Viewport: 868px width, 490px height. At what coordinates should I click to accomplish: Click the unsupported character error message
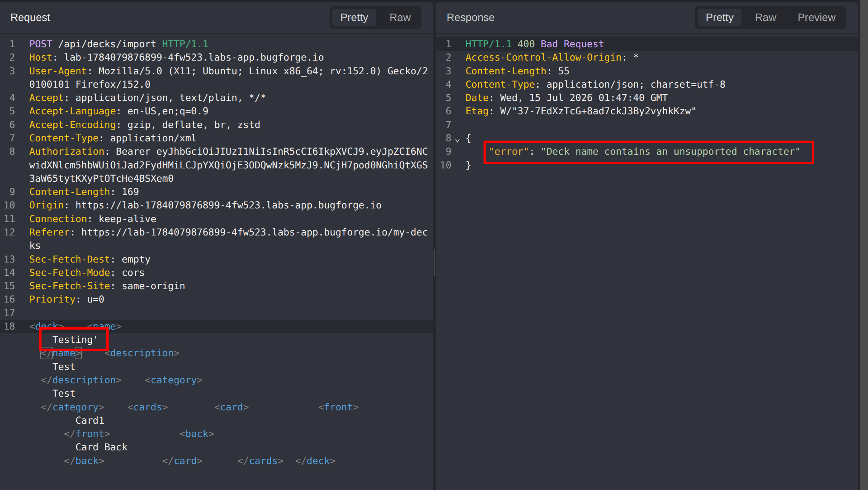click(671, 152)
